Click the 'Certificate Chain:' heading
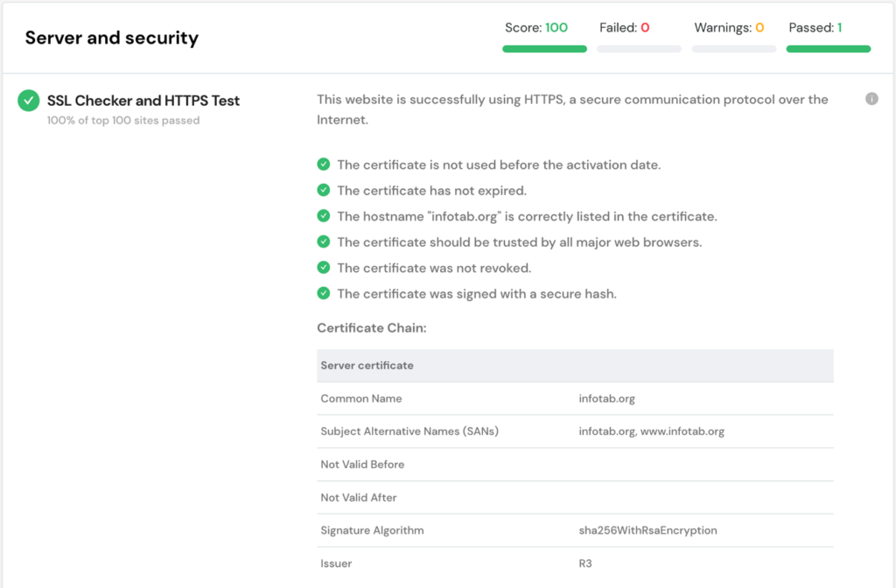This screenshot has width=896, height=588. [x=372, y=328]
